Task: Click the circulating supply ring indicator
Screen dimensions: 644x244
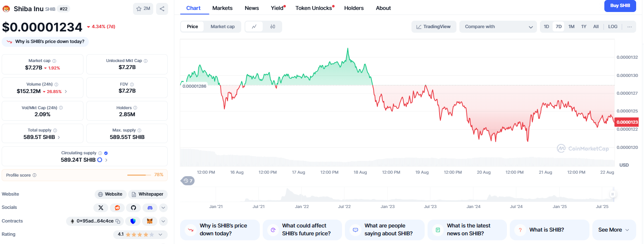Action: (100, 160)
